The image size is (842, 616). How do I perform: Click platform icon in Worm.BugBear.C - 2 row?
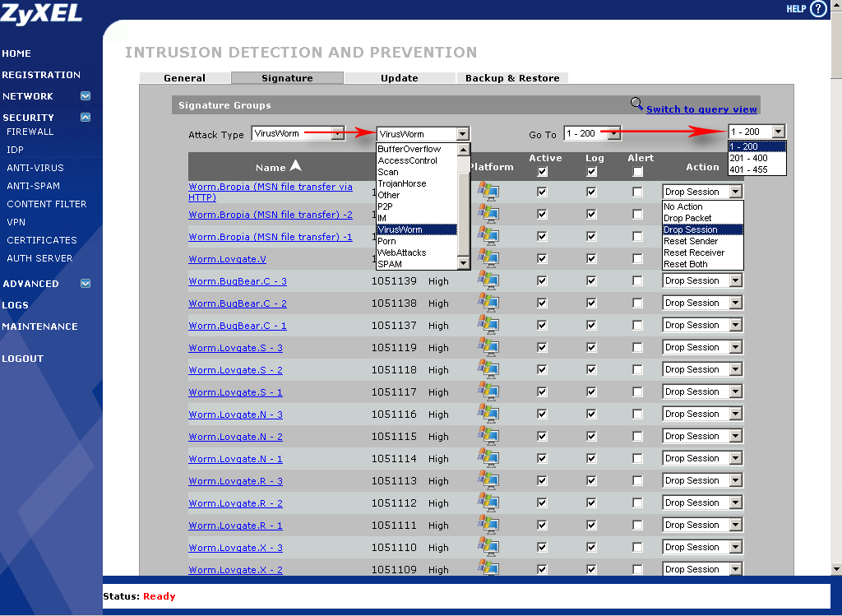click(x=488, y=303)
